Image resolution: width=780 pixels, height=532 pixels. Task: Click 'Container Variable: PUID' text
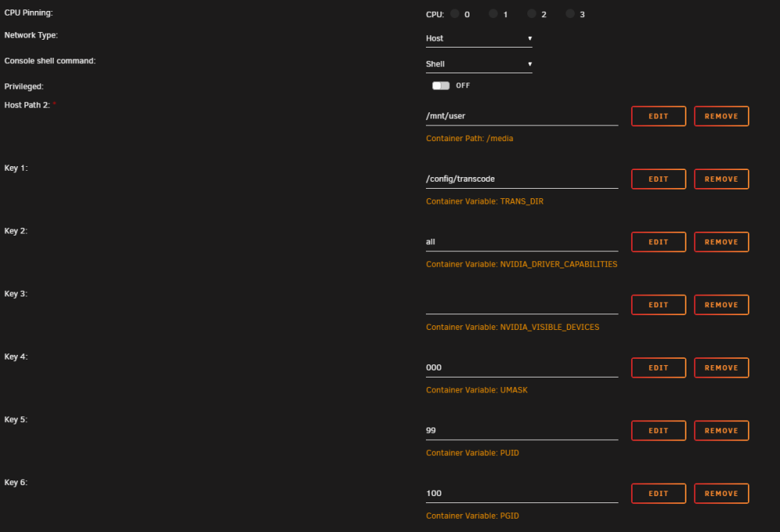[x=472, y=453]
